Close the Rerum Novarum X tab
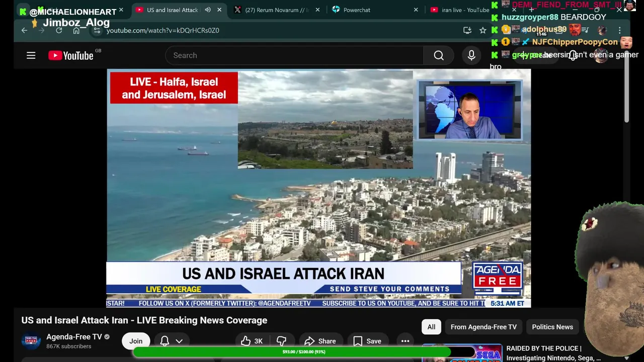 coord(317,10)
